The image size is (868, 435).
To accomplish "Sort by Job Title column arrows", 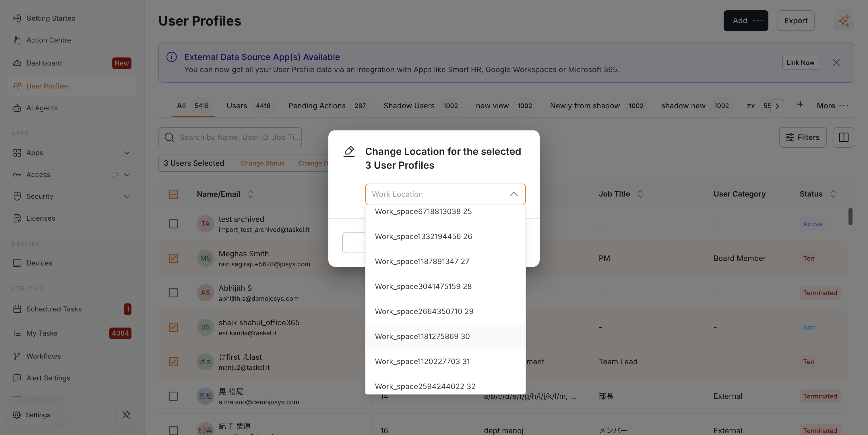I will 640,194.
